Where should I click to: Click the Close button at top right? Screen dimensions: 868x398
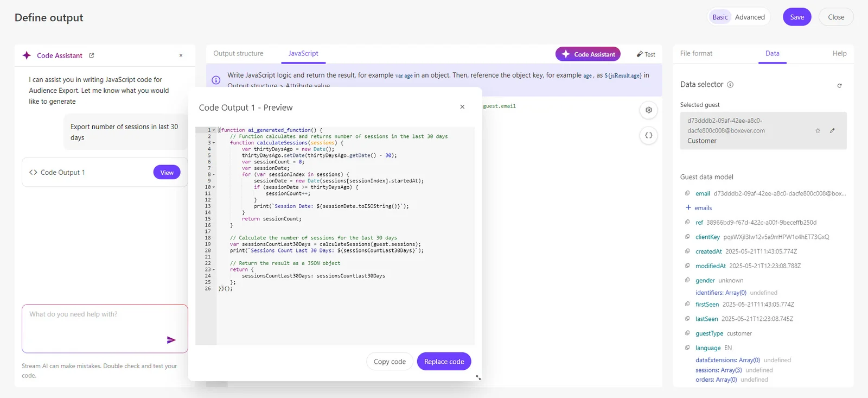coord(836,17)
